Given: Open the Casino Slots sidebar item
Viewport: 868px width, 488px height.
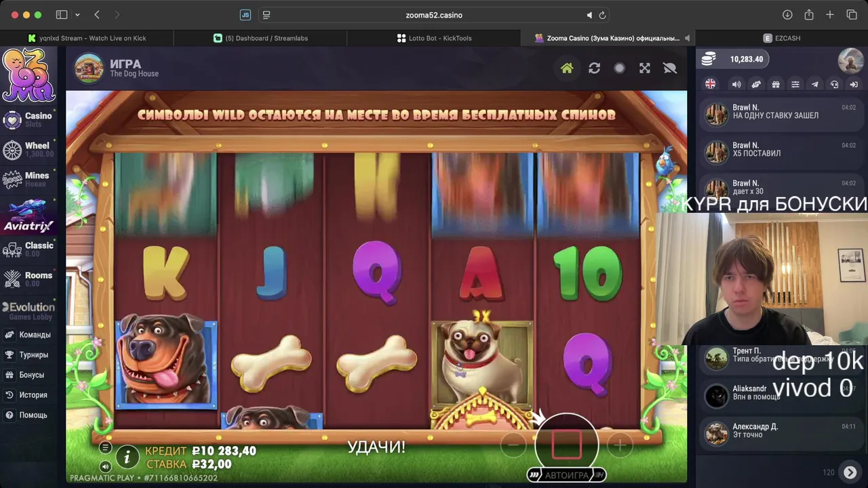Looking at the screenshot, I should [28, 119].
